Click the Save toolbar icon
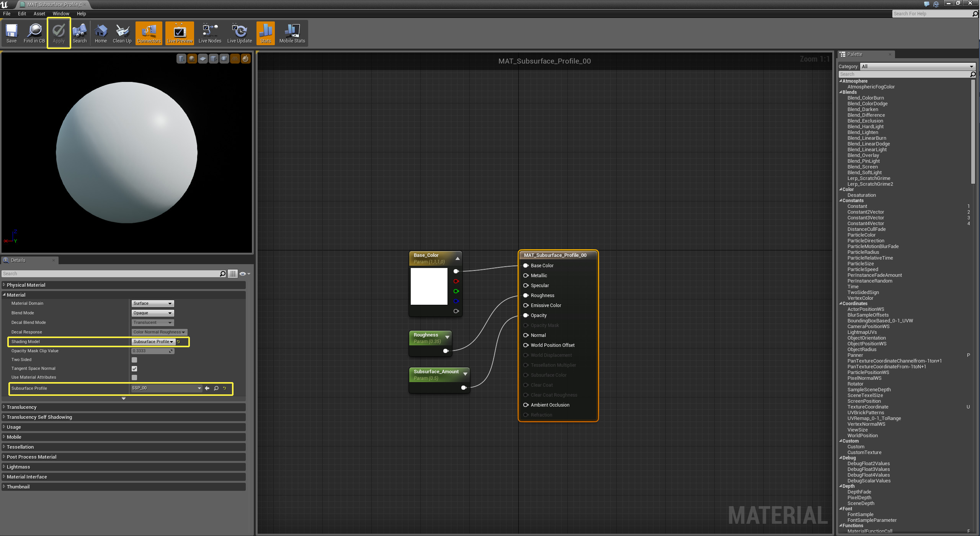Image resolution: width=980 pixels, height=536 pixels. tap(11, 33)
